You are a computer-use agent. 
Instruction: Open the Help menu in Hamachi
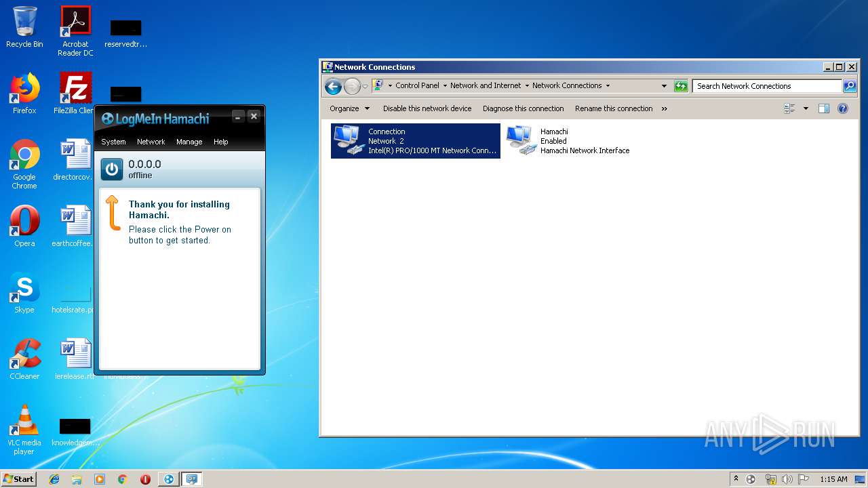click(220, 142)
